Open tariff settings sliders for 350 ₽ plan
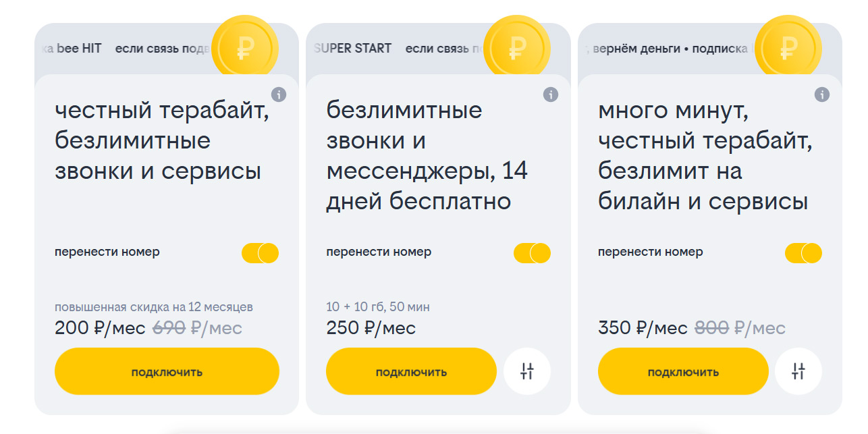868x434 pixels. point(798,371)
